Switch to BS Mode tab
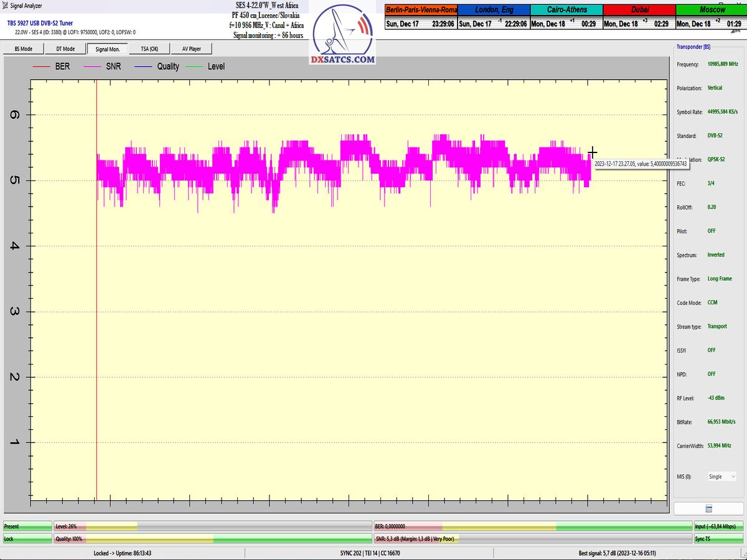The image size is (747, 560). 23,49
